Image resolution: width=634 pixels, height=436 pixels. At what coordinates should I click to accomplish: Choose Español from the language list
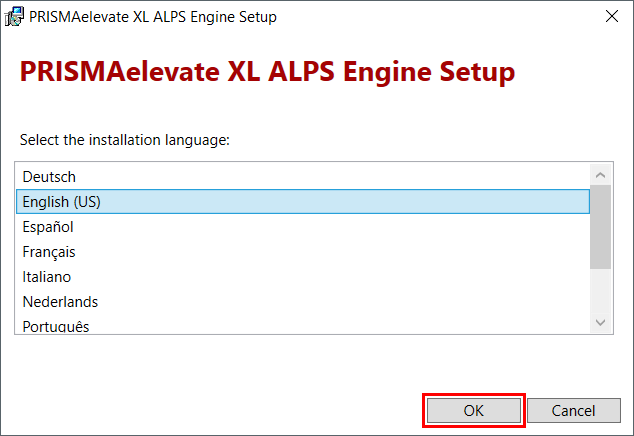302,226
